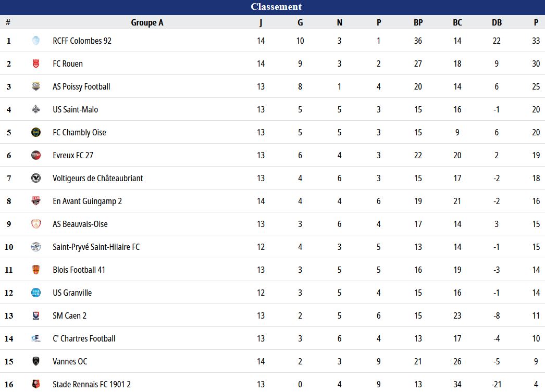Click the Saint-Pryvé Saint-Hilaire FC team name
The height and width of the screenshot is (392, 545).
96,247
